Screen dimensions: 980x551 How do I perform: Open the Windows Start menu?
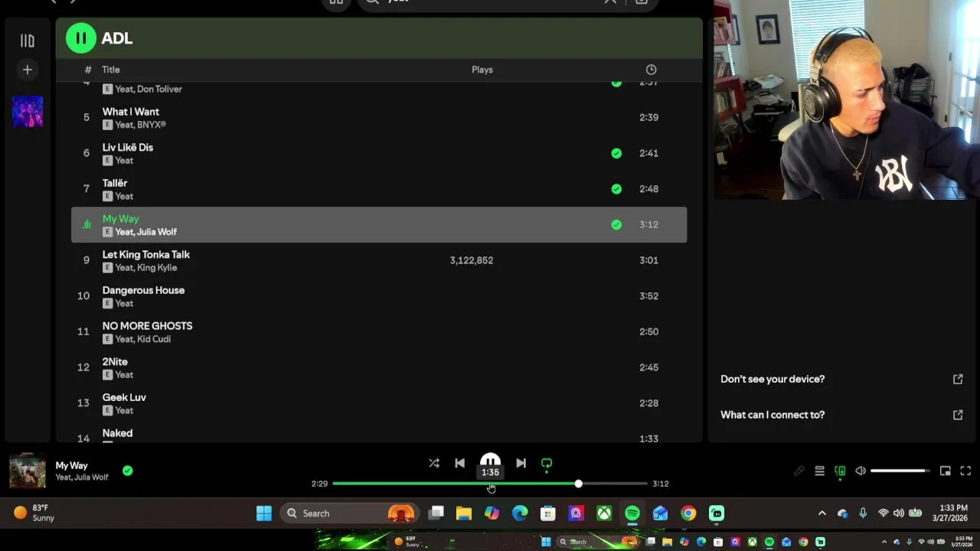click(264, 514)
